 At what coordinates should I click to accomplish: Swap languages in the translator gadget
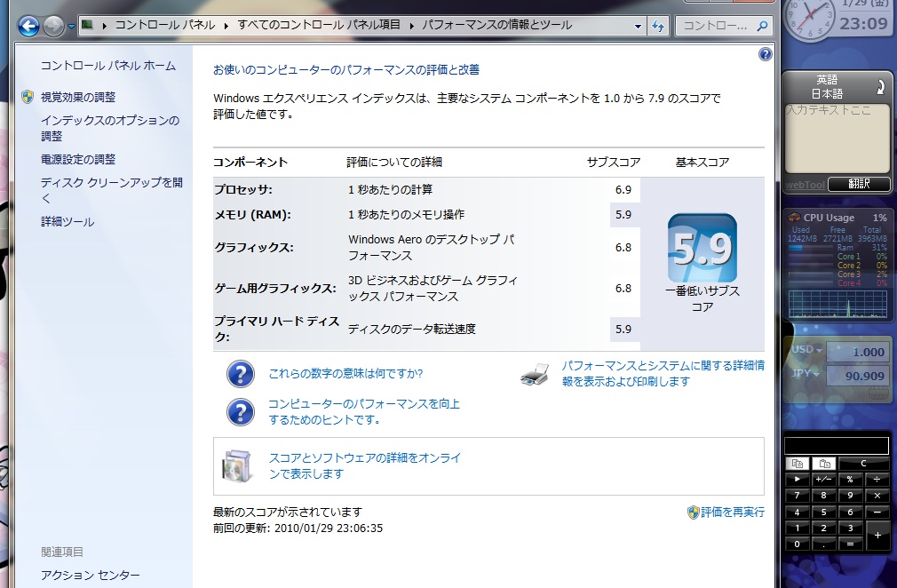880,87
